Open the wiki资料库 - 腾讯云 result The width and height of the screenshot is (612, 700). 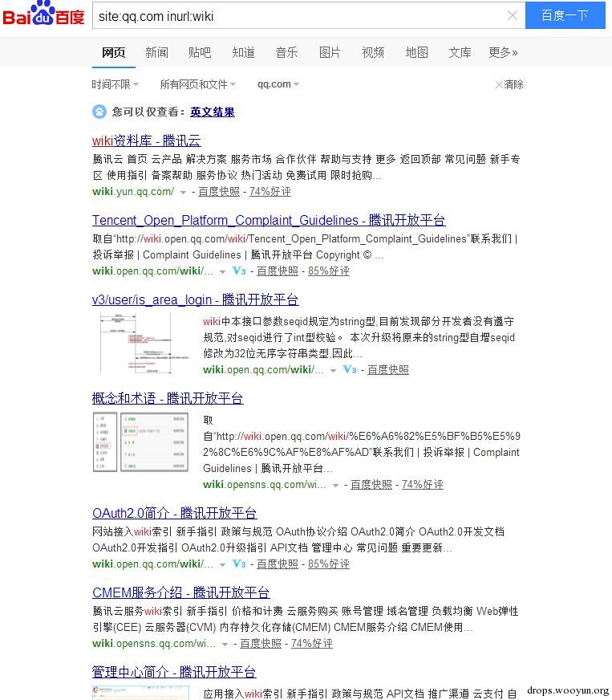click(x=146, y=141)
